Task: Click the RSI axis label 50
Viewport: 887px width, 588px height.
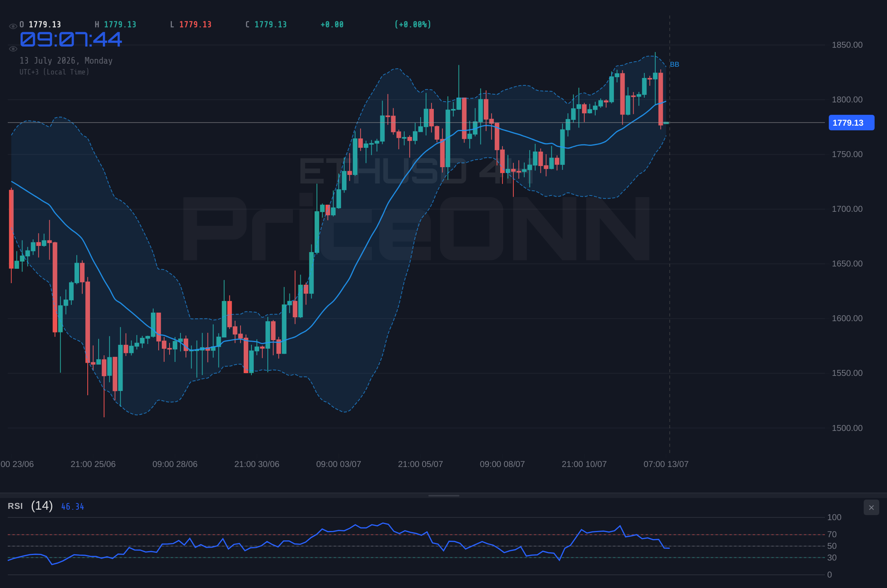Action: (832, 546)
